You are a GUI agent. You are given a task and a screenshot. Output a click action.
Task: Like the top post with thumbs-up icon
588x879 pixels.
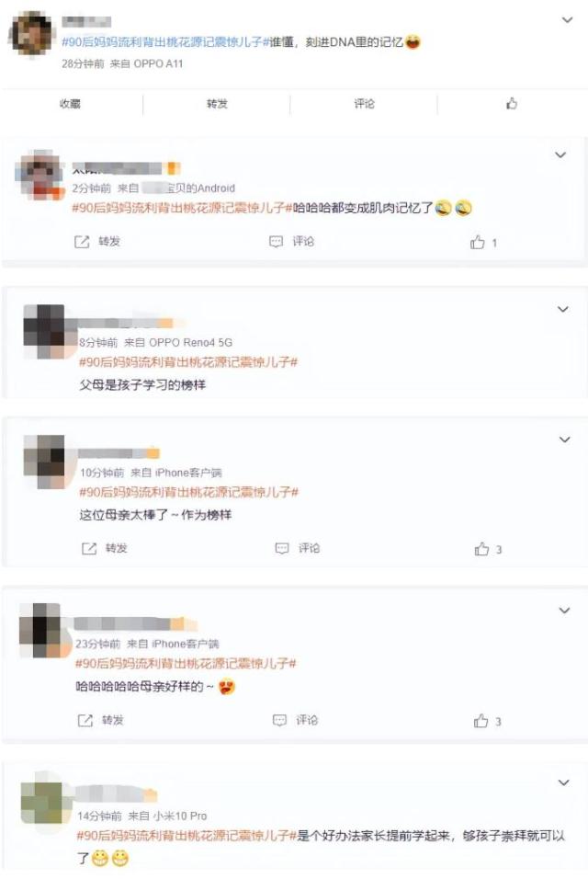pyautogui.click(x=511, y=103)
